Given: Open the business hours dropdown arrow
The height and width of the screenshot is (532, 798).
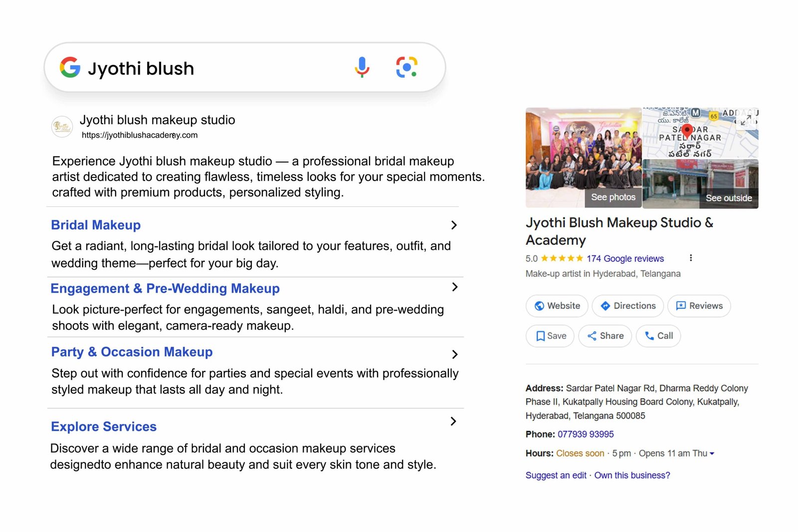Looking at the screenshot, I should point(712,454).
